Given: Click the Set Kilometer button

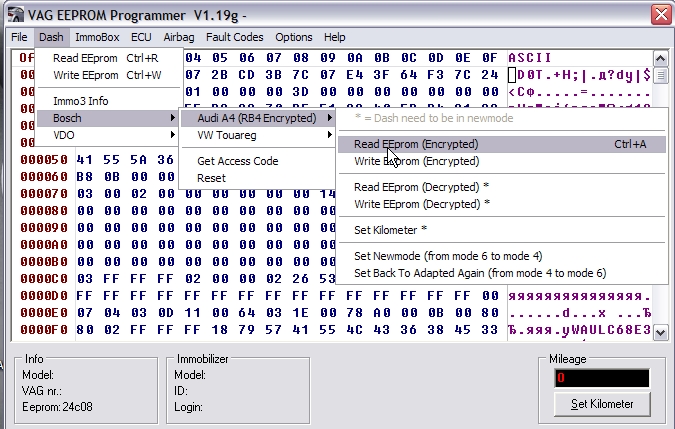Looking at the screenshot, I should 602,404.
